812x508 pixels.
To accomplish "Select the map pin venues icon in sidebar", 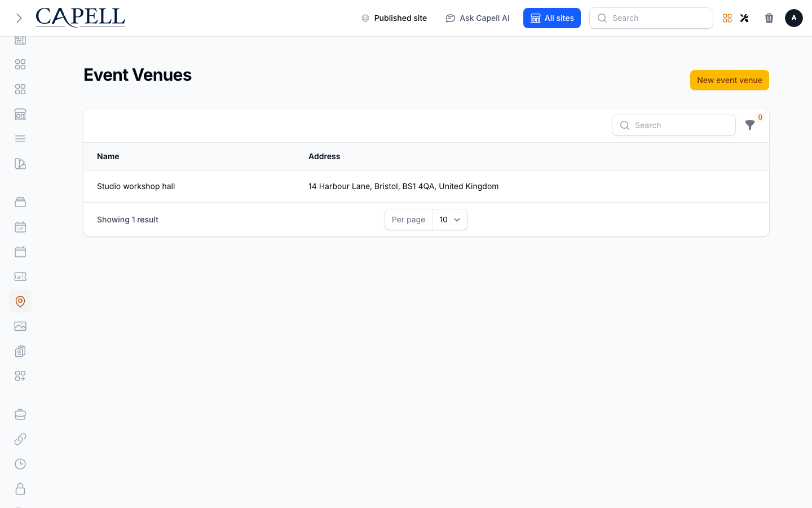I will (x=20, y=301).
